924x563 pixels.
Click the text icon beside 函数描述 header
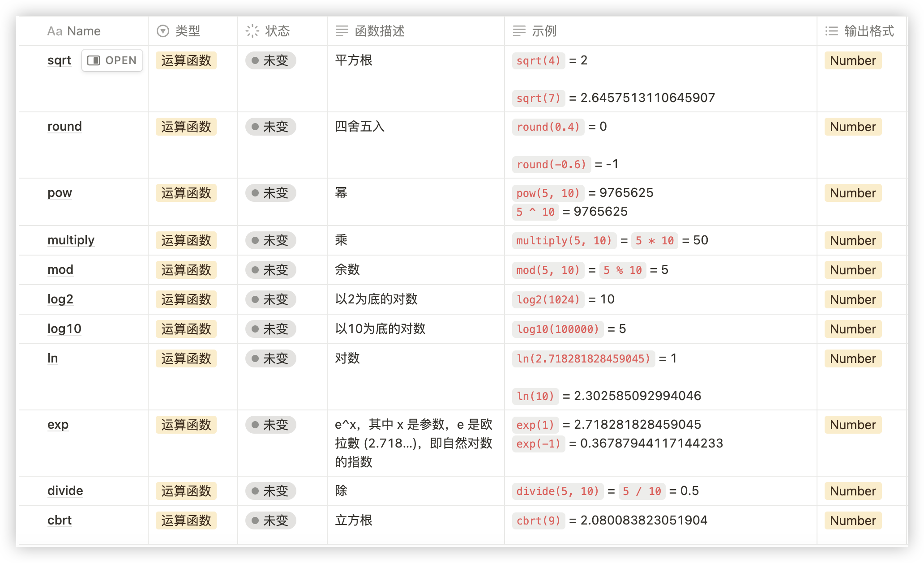point(342,31)
